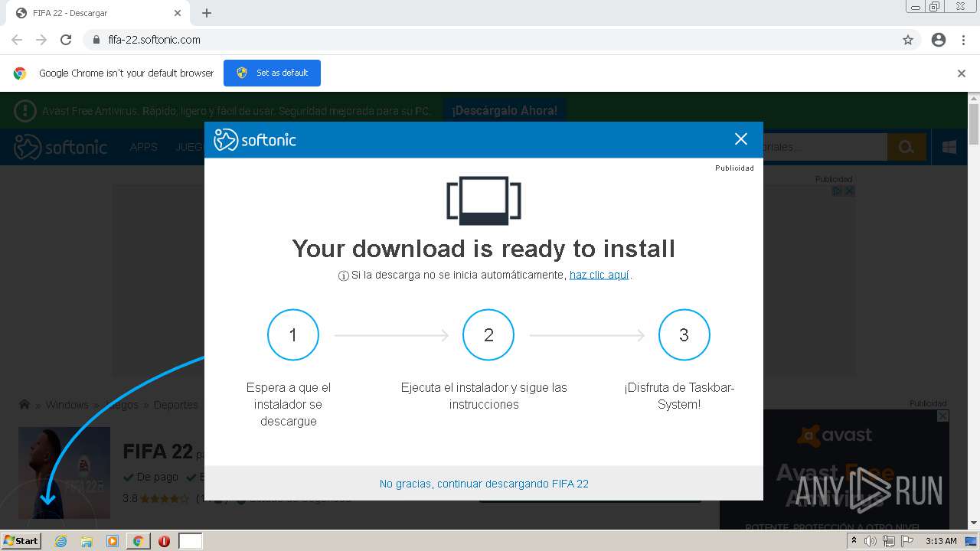Click the 'Deportes' breadcrumb link

pos(175,405)
